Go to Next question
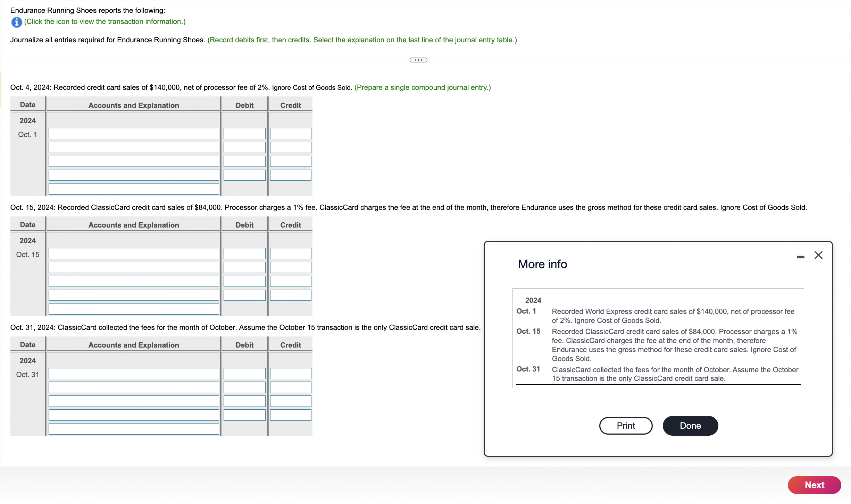851x504 pixels. pyautogui.click(x=814, y=485)
